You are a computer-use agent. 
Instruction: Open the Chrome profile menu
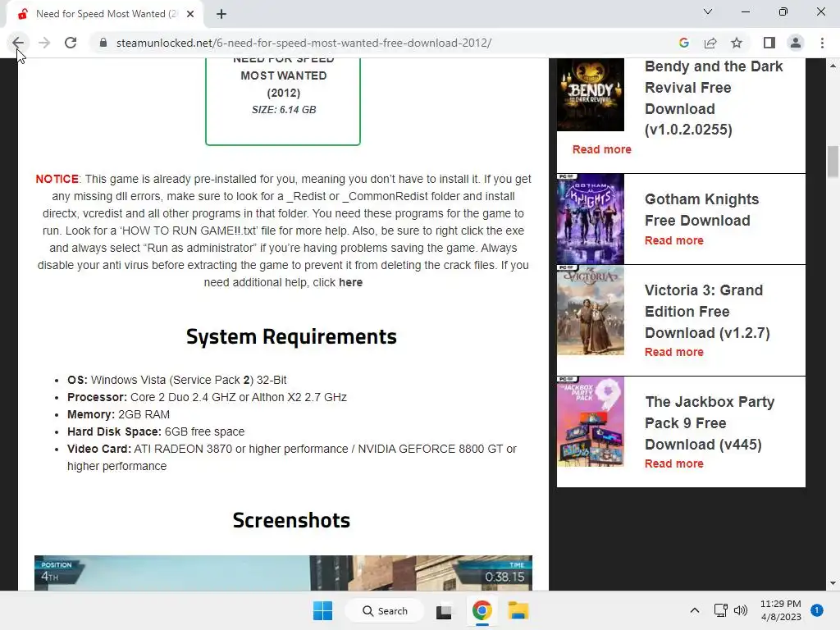(796, 43)
